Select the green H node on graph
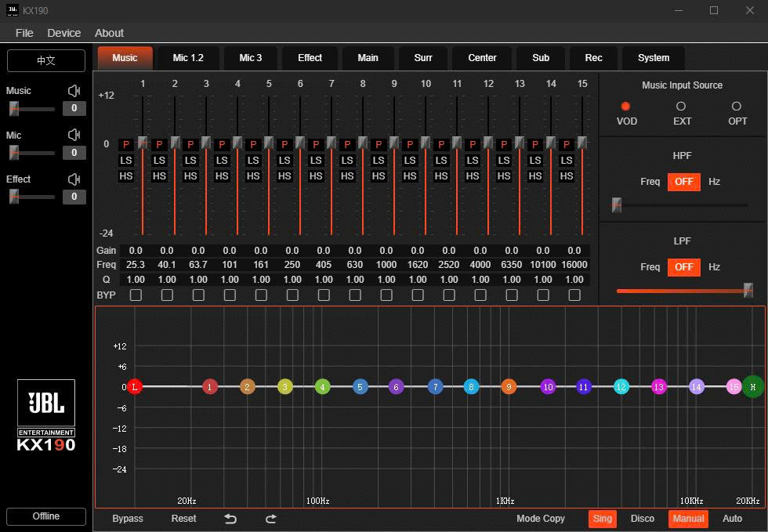The width and height of the screenshot is (768, 532). tap(753, 386)
